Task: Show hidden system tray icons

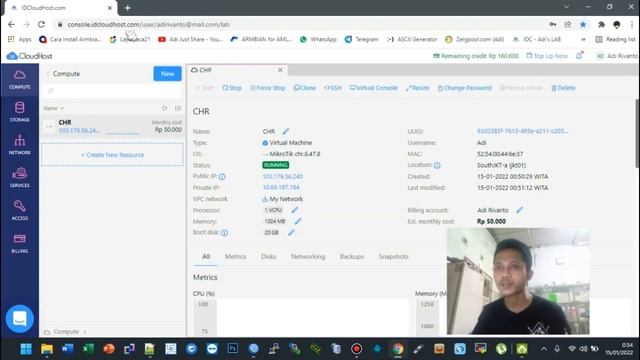Action: [544, 349]
